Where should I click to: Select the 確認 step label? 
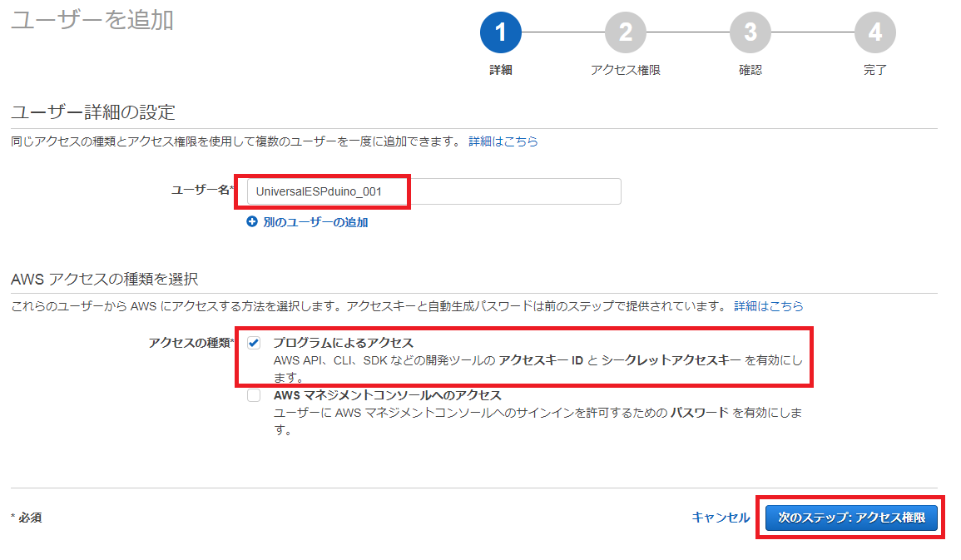click(x=750, y=71)
